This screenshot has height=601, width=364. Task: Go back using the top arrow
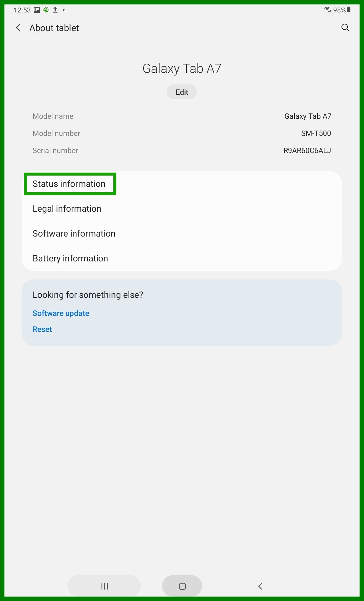(x=18, y=28)
